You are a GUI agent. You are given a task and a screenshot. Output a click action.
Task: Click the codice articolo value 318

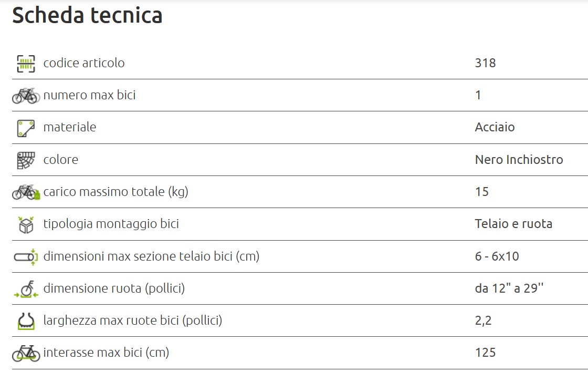485,63
